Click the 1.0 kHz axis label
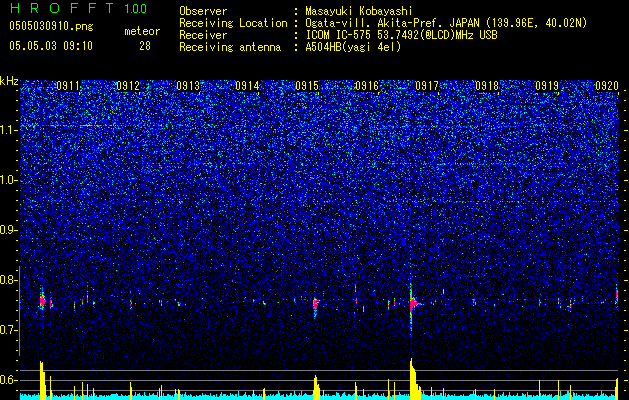The image size is (629, 400). [x=9, y=181]
